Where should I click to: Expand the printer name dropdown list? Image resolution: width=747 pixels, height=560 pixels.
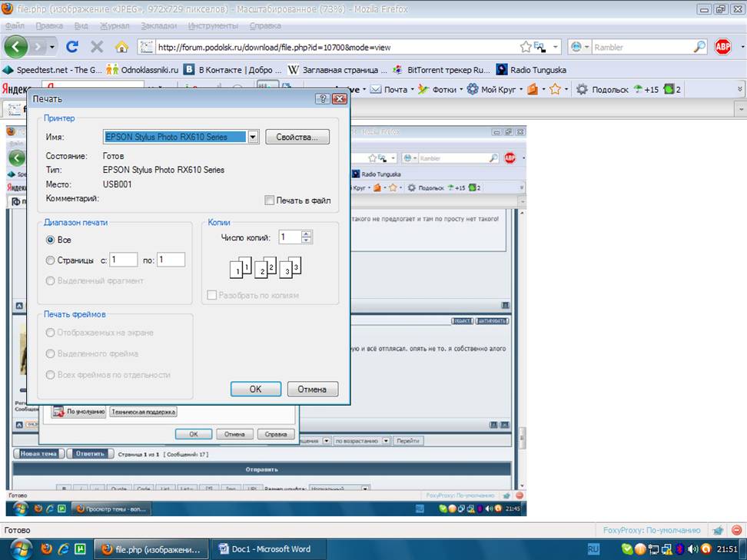point(253,137)
